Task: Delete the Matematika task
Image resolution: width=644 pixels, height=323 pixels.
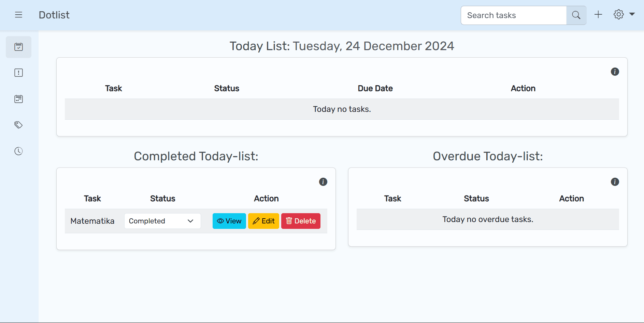Action: click(301, 221)
